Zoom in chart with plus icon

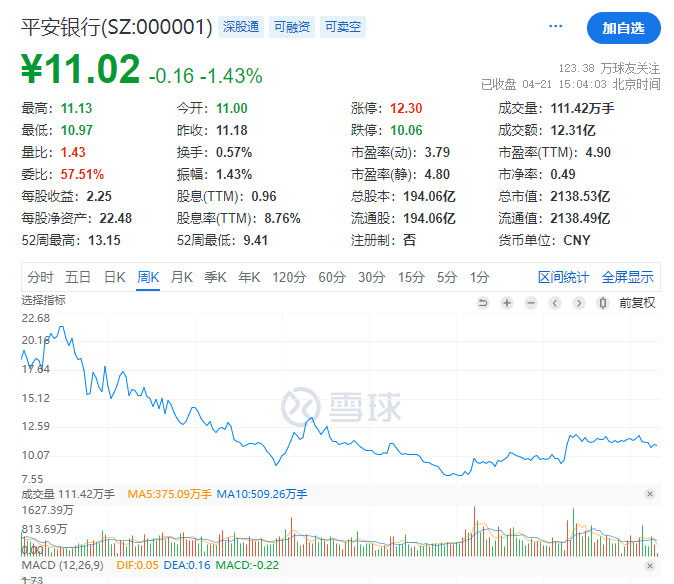click(x=507, y=303)
